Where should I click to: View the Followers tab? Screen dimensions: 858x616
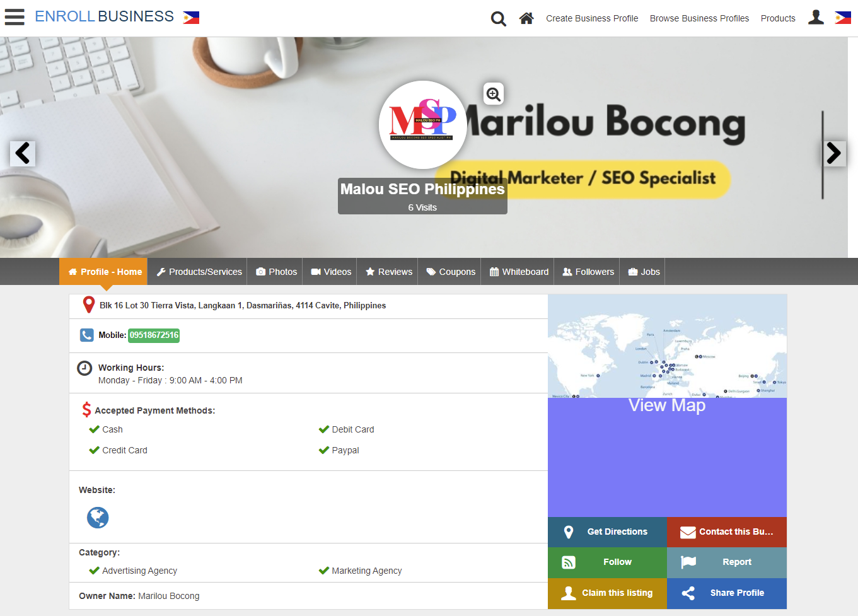click(588, 272)
